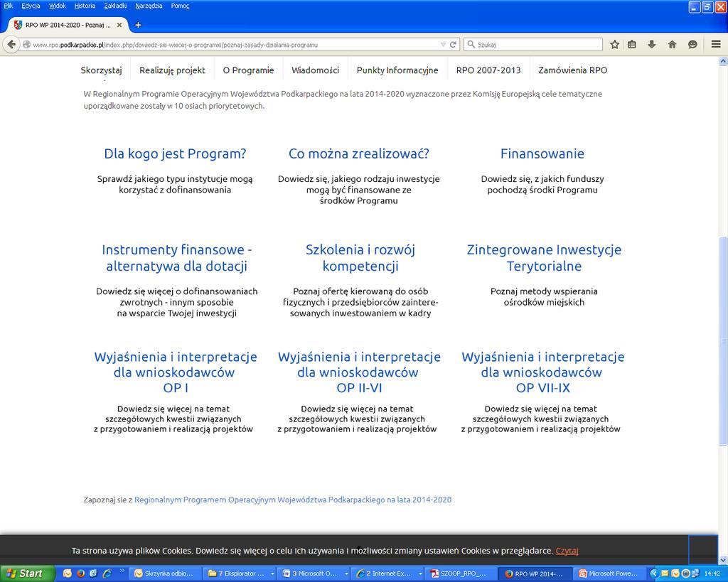The height and width of the screenshot is (582, 728).
Task: Open Skorzystaj navigation item
Action: click(x=101, y=70)
